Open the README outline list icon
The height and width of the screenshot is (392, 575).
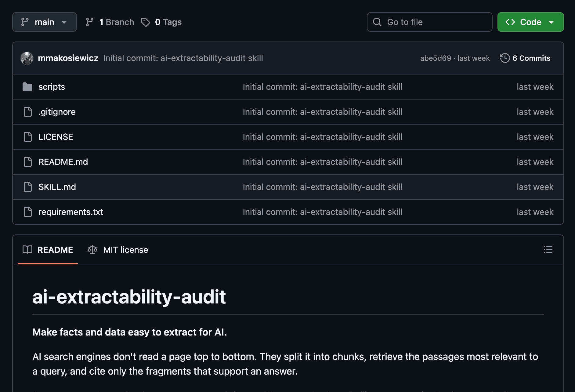tap(548, 249)
